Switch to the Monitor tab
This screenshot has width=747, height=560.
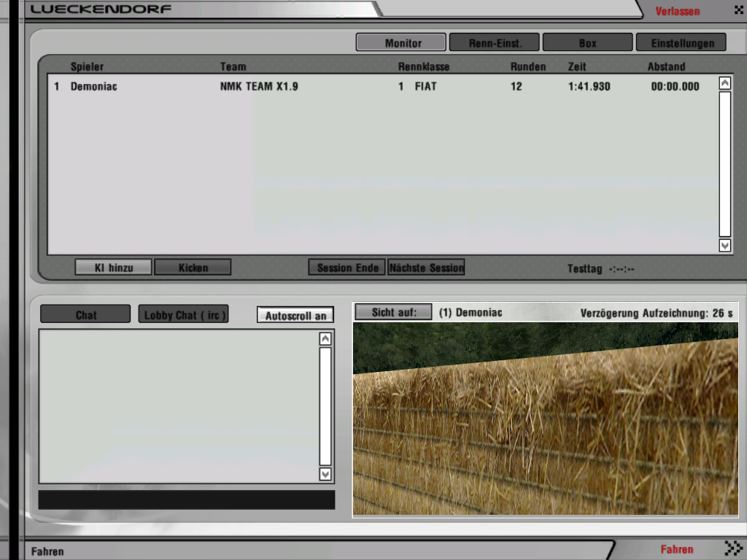click(x=400, y=43)
